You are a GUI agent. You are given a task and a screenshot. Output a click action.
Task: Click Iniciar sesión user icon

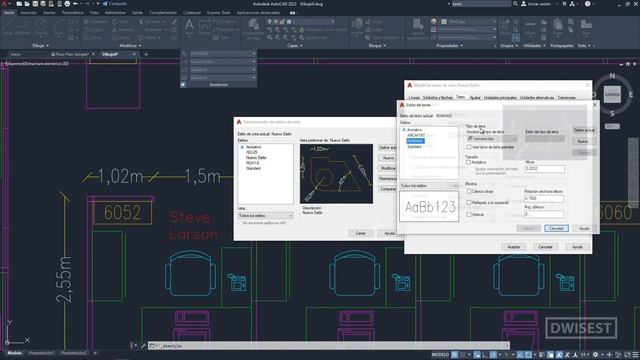click(x=524, y=4)
